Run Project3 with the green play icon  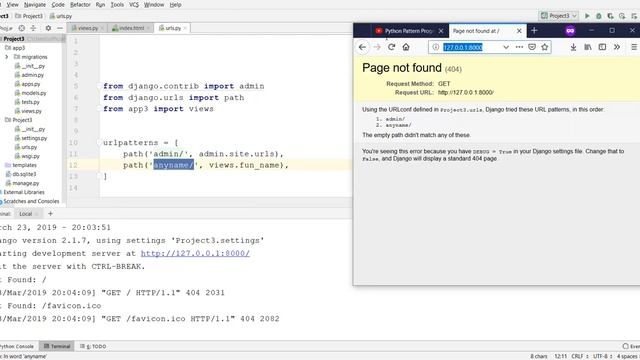(x=587, y=16)
